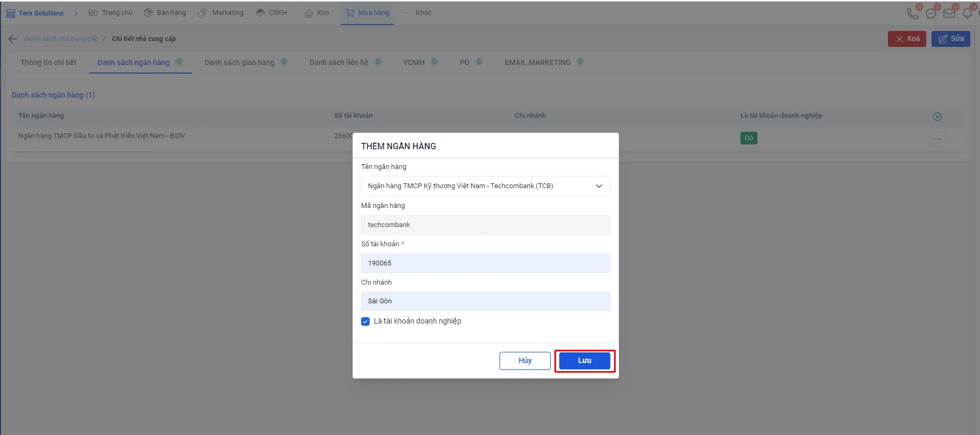
Task: Open Kho menu
Action: click(x=317, y=13)
